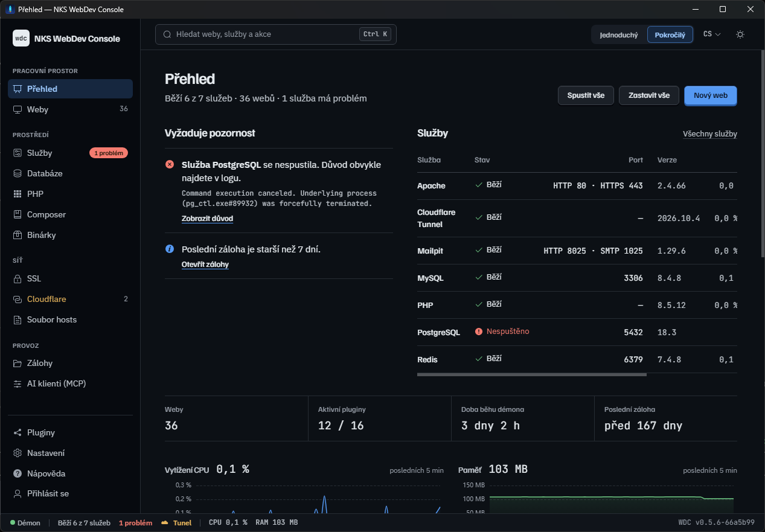Click the blue backup info icon
Image resolution: width=765 pixels, height=532 pixels.
(x=170, y=249)
